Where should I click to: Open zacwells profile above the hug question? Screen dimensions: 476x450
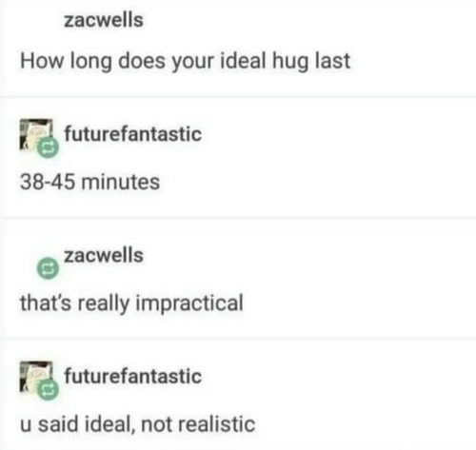pos(104,20)
